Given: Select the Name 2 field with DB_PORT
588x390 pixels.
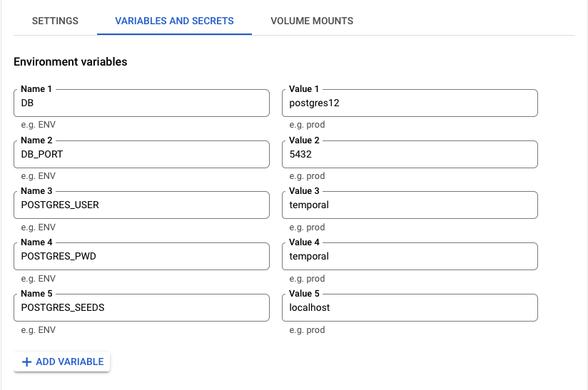Looking at the screenshot, I should pyautogui.click(x=141, y=154).
